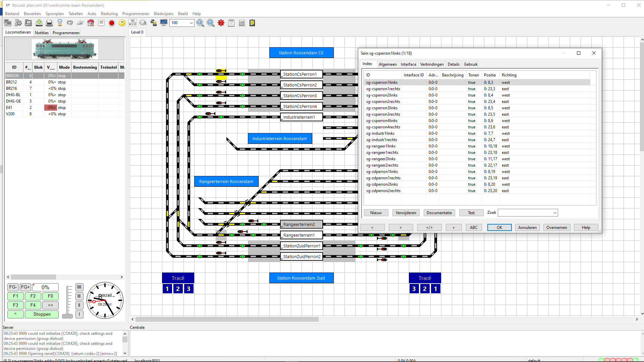Click the green download arrow icon
This screenshot has width=644, height=362.
39,23
